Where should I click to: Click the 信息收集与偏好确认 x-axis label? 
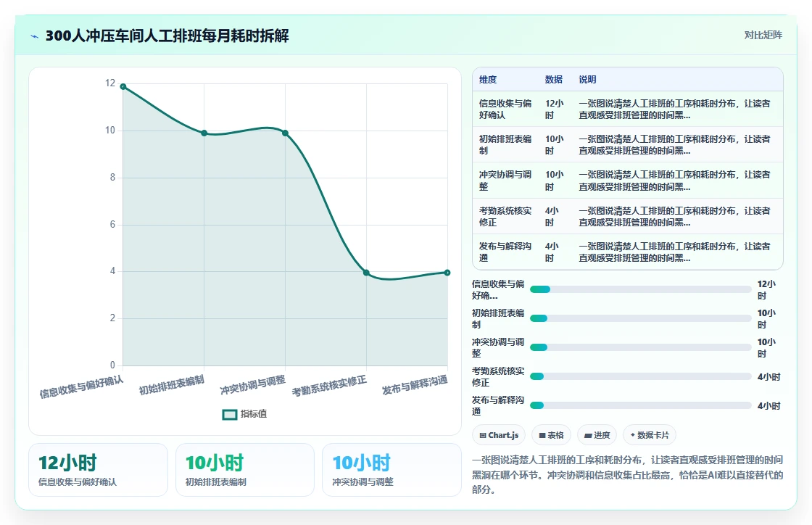82,387
